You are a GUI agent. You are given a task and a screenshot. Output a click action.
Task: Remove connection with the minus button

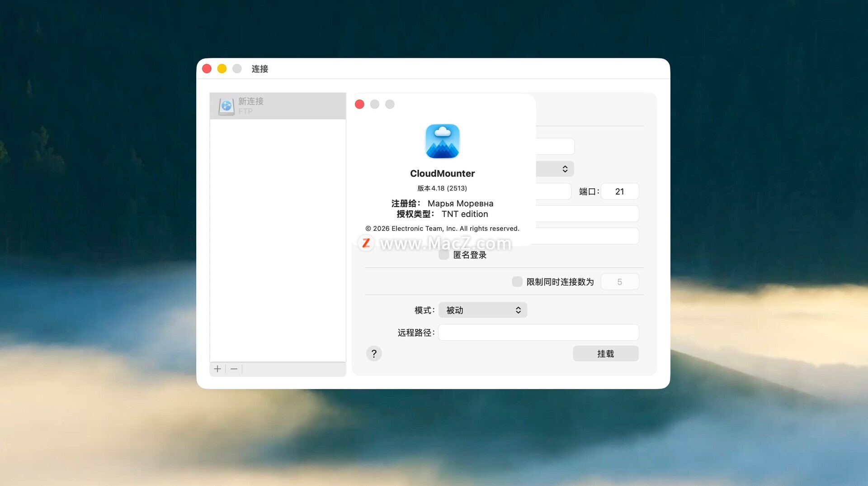coord(234,369)
